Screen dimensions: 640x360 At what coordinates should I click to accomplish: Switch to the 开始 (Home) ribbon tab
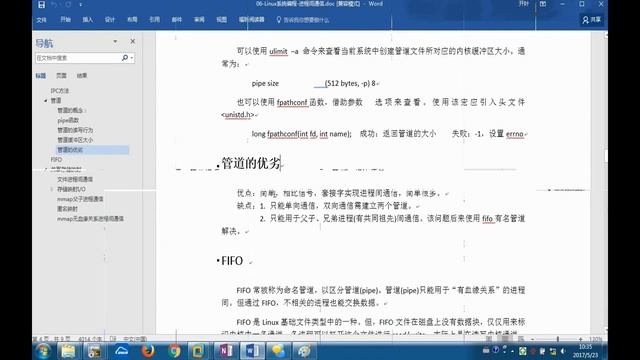(x=65, y=20)
